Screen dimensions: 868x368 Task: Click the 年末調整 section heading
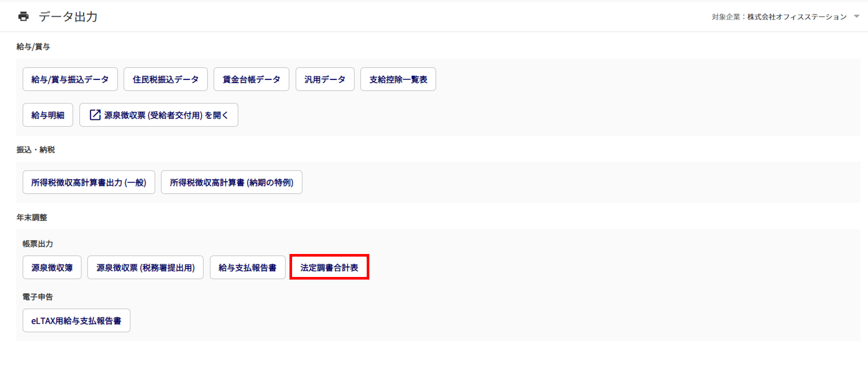pyautogui.click(x=32, y=217)
